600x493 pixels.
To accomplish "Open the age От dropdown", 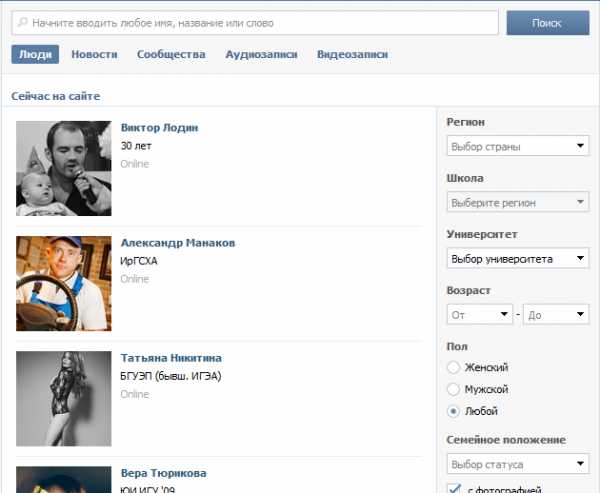I will coord(479,314).
